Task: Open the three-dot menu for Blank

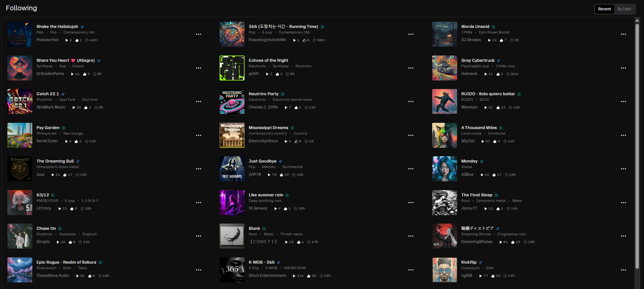Action: tap(411, 236)
